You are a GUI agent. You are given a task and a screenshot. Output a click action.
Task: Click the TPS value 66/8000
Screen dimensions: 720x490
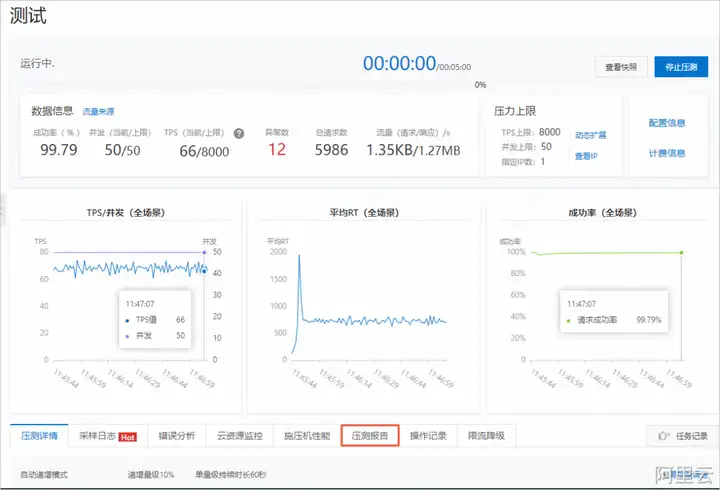[x=204, y=151]
